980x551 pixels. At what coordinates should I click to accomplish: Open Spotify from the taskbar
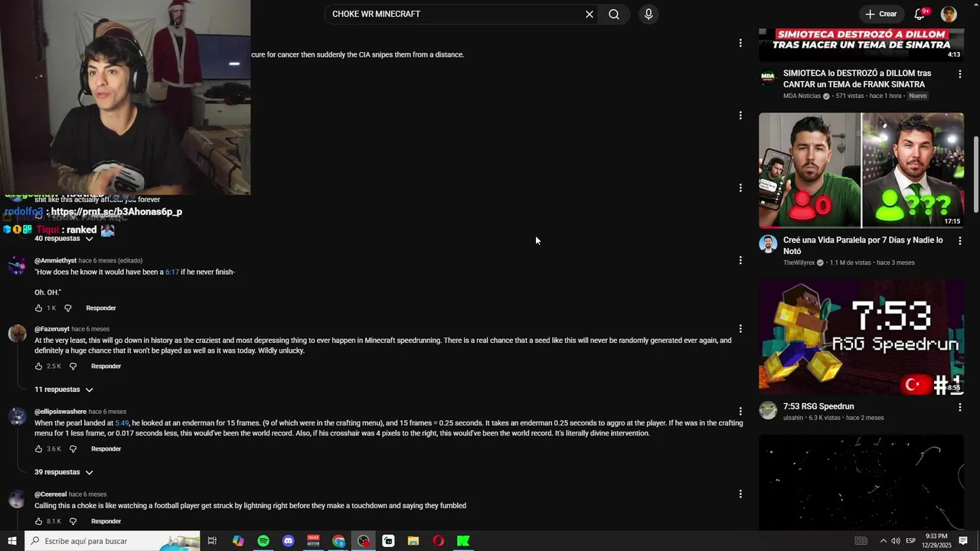pyautogui.click(x=263, y=541)
